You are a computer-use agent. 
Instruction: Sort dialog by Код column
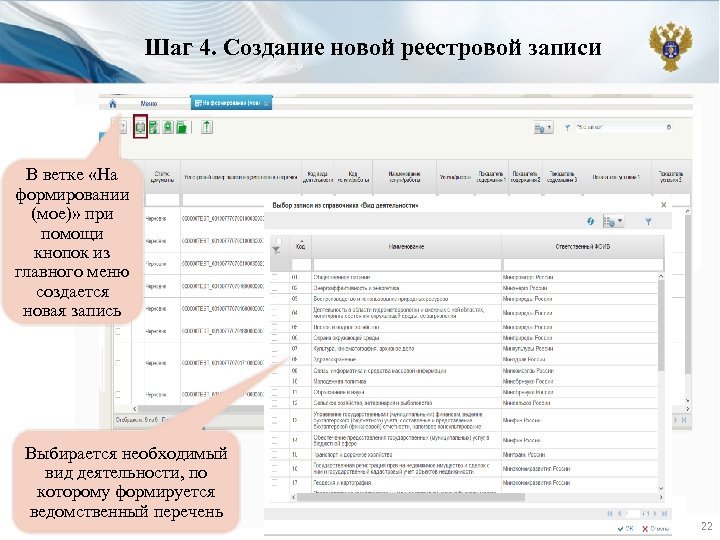click(300, 247)
